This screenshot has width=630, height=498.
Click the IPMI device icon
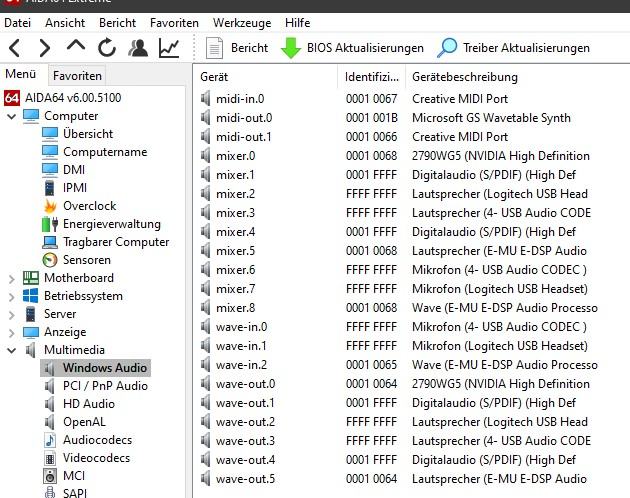49,188
